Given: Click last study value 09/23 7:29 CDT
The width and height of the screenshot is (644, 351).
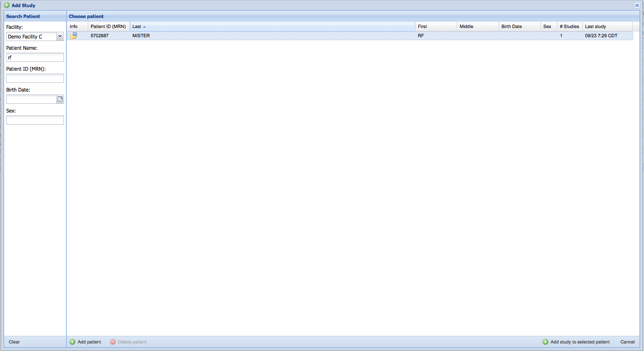Looking at the screenshot, I should (601, 36).
